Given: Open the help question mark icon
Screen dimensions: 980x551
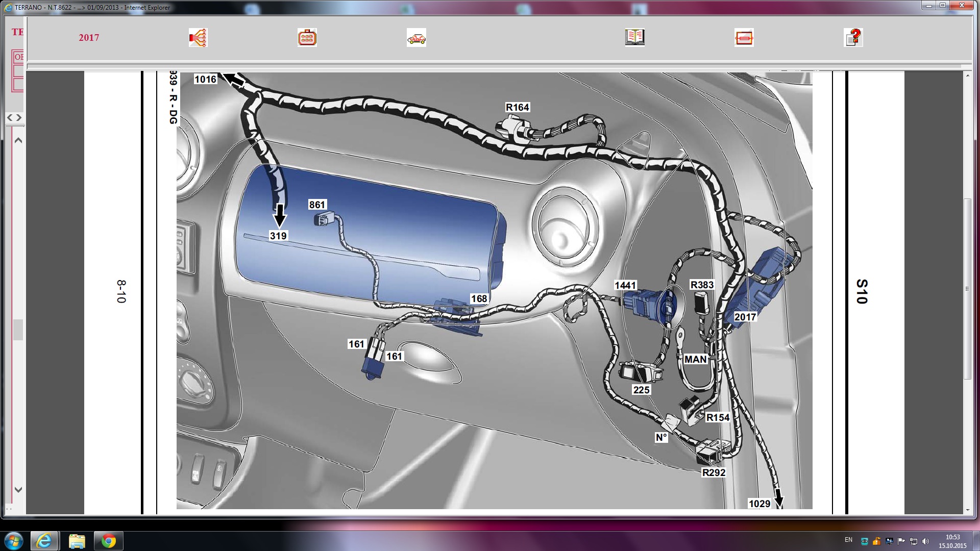Looking at the screenshot, I should coord(853,38).
